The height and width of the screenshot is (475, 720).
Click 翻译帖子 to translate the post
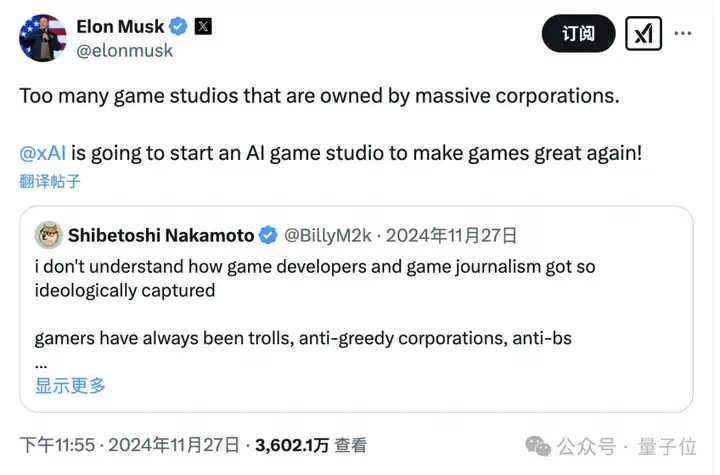pos(50,181)
